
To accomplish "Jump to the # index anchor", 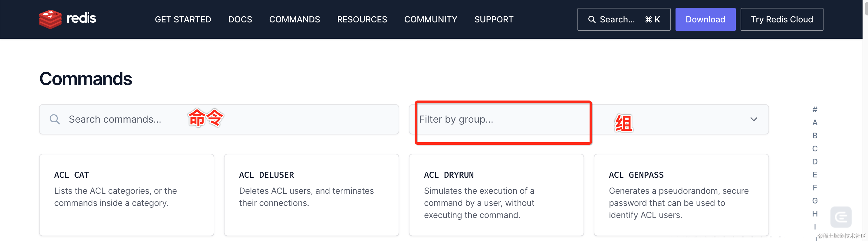I will [814, 110].
